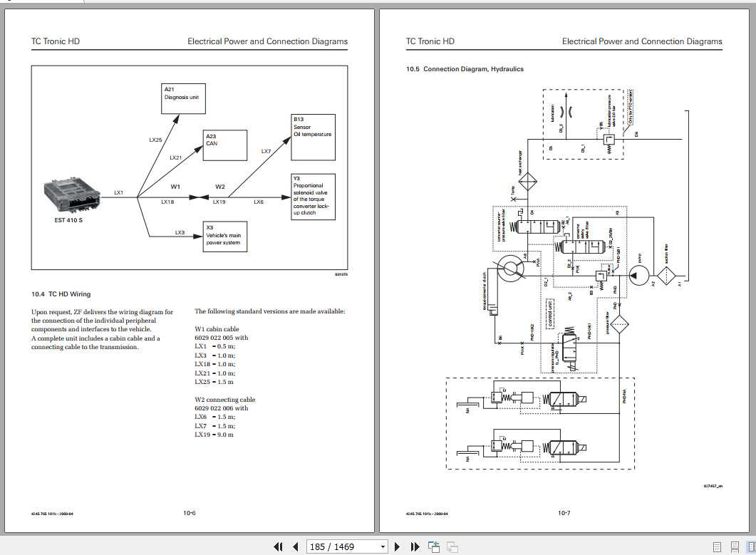This screenshot has width=756, height=555.
Task: Jump to the last page
Action: (x=415, y=546)
